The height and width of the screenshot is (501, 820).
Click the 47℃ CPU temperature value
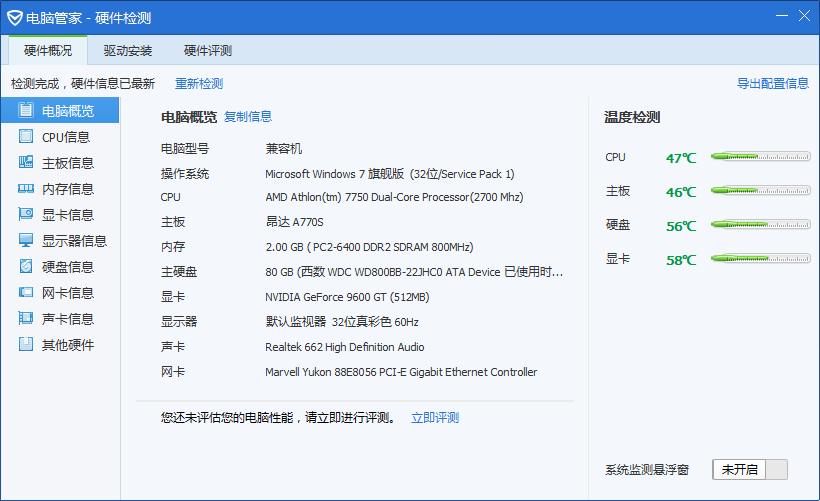(681, 158)
